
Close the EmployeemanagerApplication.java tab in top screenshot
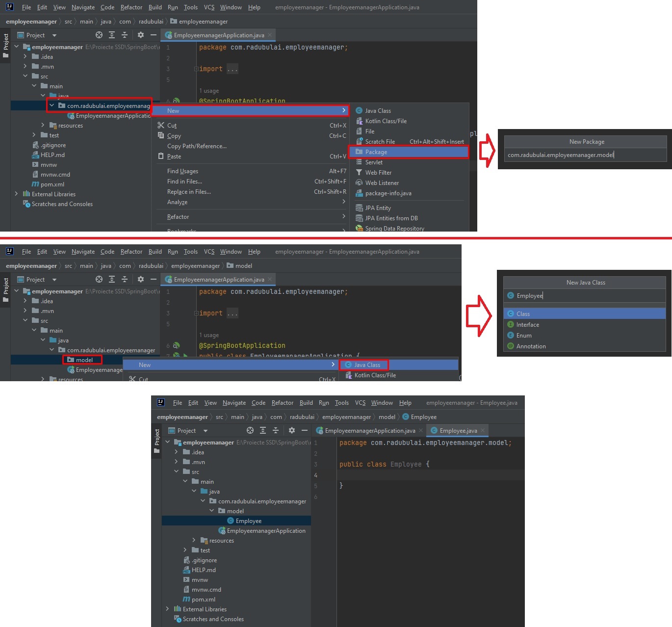pyautogui.click(x=270, y=35)
